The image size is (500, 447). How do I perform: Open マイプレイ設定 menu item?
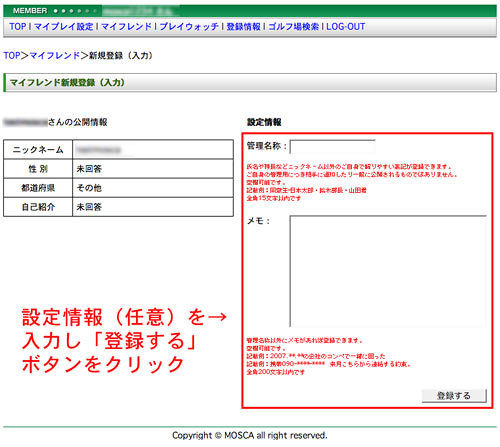(63, 27)
